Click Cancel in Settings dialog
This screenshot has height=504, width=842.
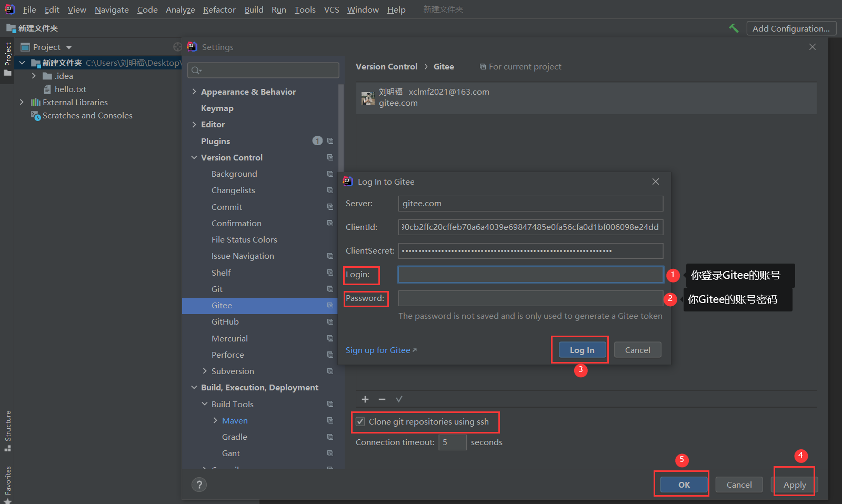pyautogui.click(x=739, y=485)
